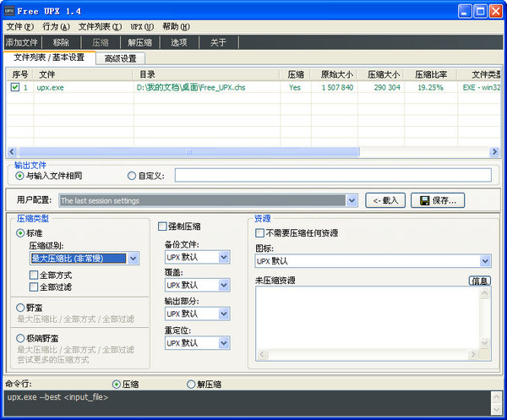Screen dimensions: 507x420
Task: Maximize the Free UPX window
Action: tap(481, 12)
